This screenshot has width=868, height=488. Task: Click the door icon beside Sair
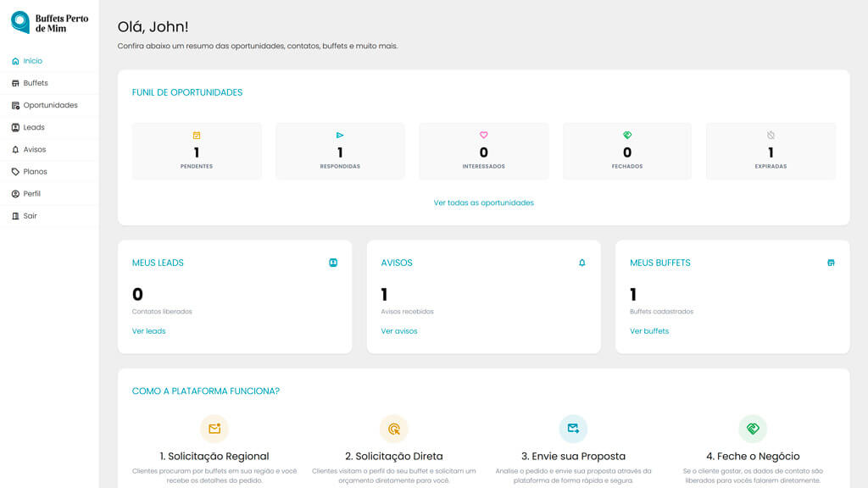click(x=15, y=216)
